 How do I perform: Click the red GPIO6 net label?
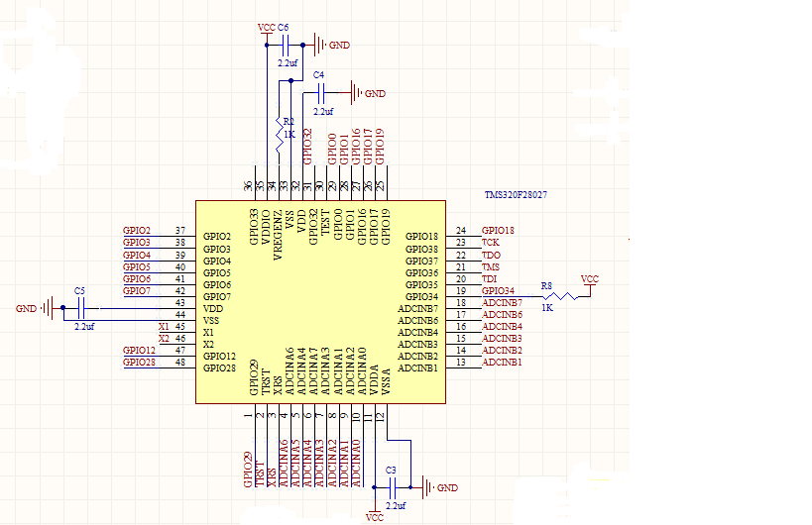(x=137, y=278)
